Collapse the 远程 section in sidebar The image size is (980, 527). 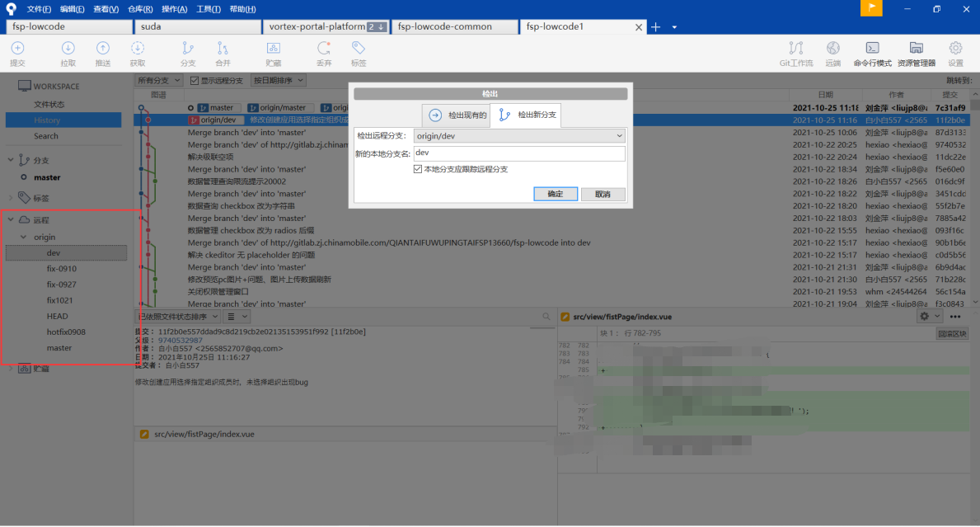point(11,220)
